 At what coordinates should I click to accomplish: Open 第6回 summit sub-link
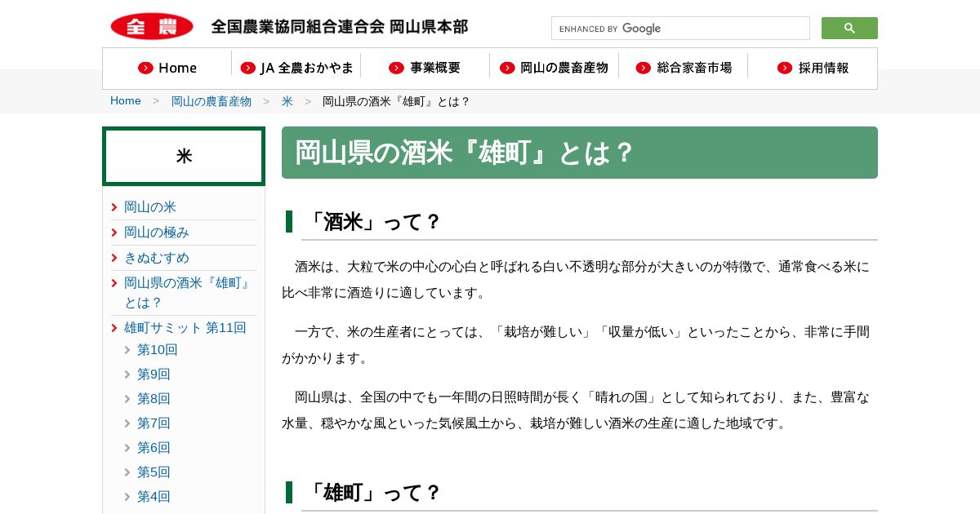(x=154, y=448)
